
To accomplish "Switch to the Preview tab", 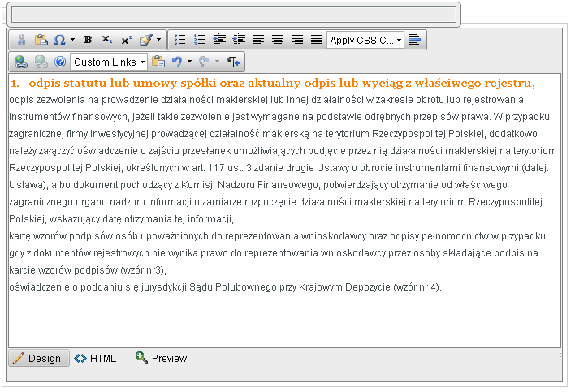I will (162, 358).
